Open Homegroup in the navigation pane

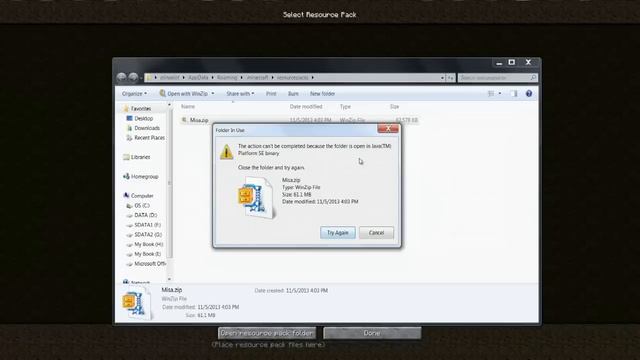(144, 177)
